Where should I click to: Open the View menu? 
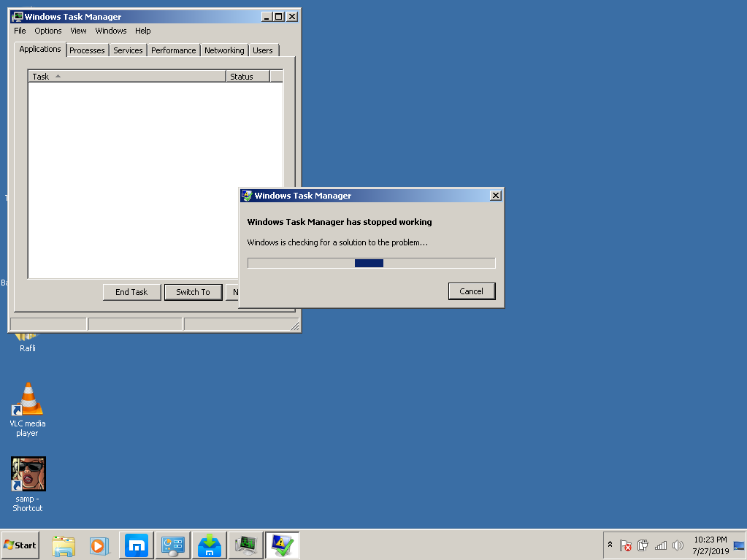[x=79, y=31]
